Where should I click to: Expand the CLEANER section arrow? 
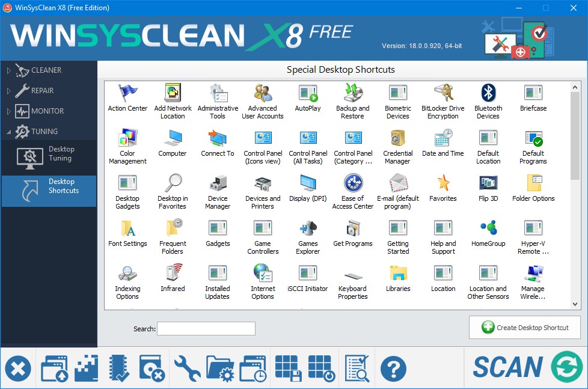point(9,70)
